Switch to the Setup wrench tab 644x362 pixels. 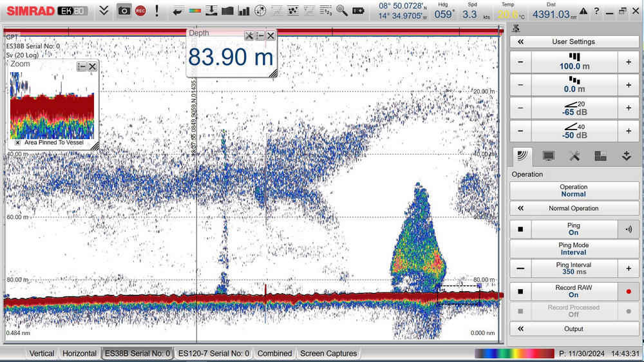574,156
